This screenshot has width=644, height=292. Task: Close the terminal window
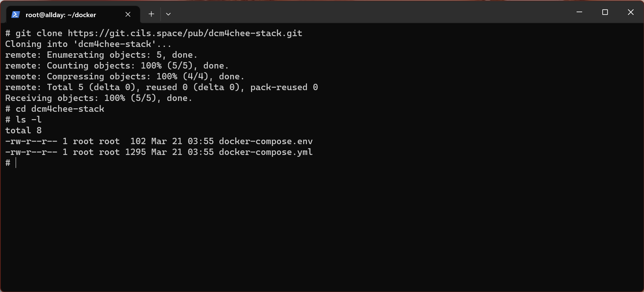pos(631,12)
